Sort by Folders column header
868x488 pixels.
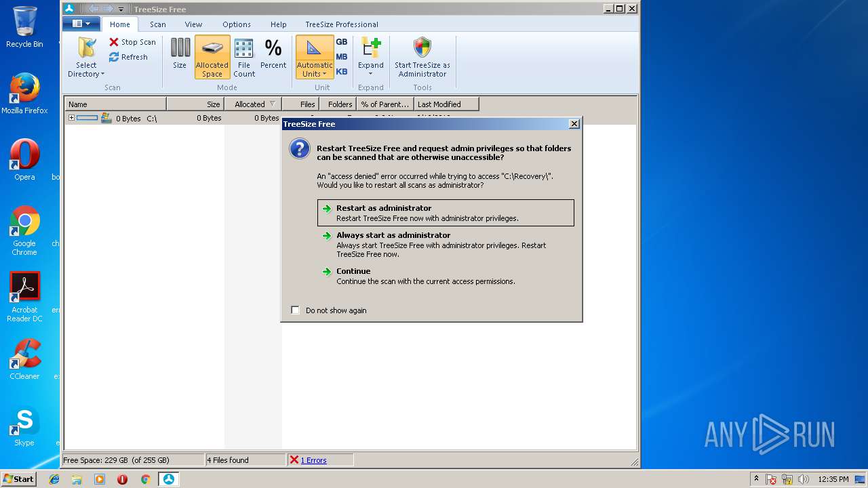click(338, 104)
